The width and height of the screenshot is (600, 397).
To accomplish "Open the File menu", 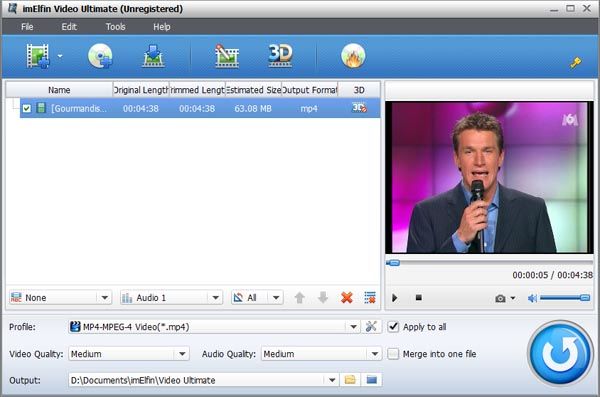I will pyautogui.click(x=27, y=27).
